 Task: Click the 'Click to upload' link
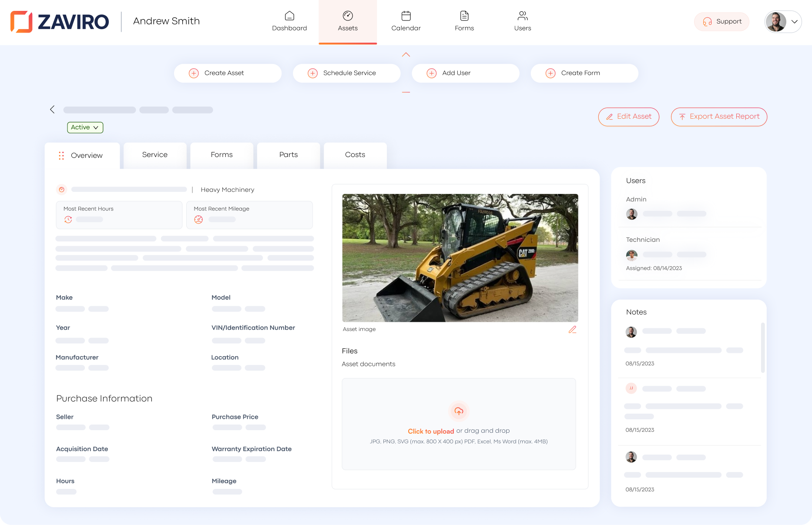(x=431, y=431)
